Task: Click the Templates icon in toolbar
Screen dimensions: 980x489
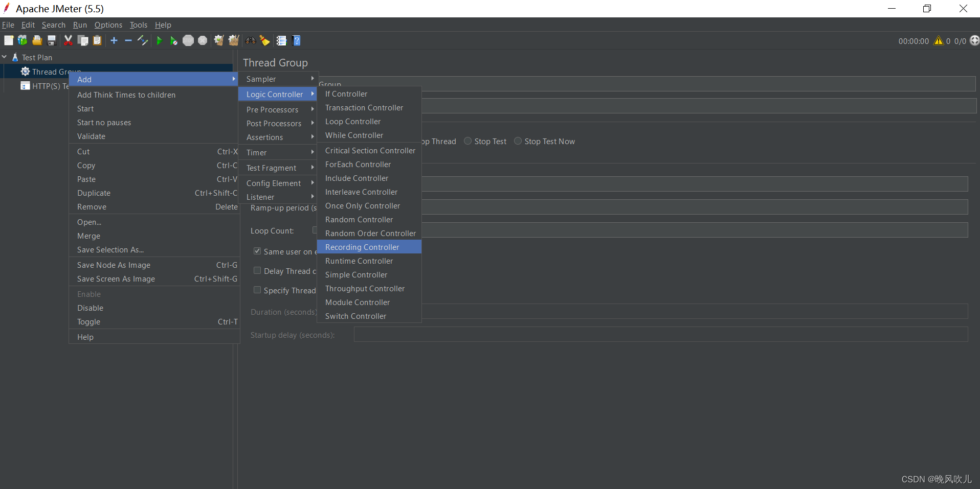Action: click(x=23, y=41)
